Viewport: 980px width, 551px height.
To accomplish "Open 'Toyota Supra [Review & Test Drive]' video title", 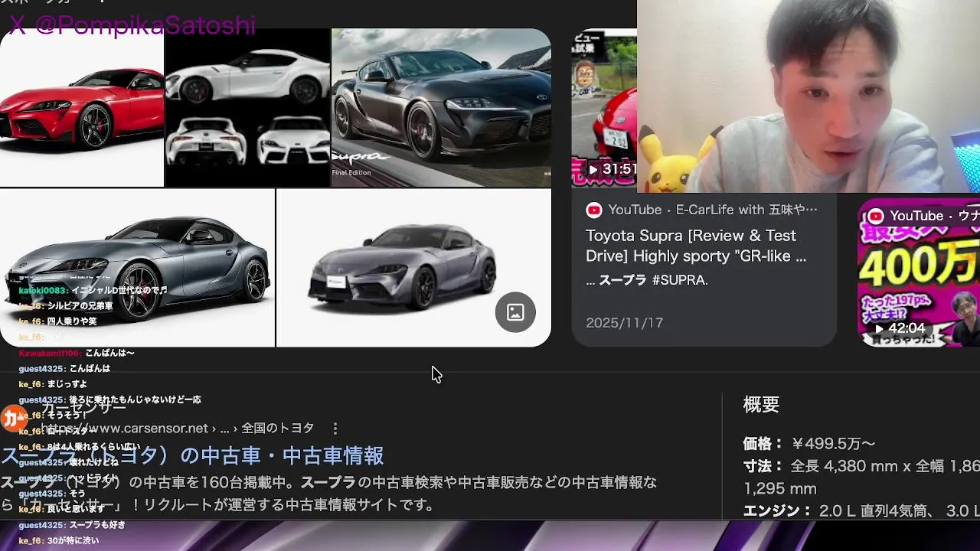I will pos(696,246).
